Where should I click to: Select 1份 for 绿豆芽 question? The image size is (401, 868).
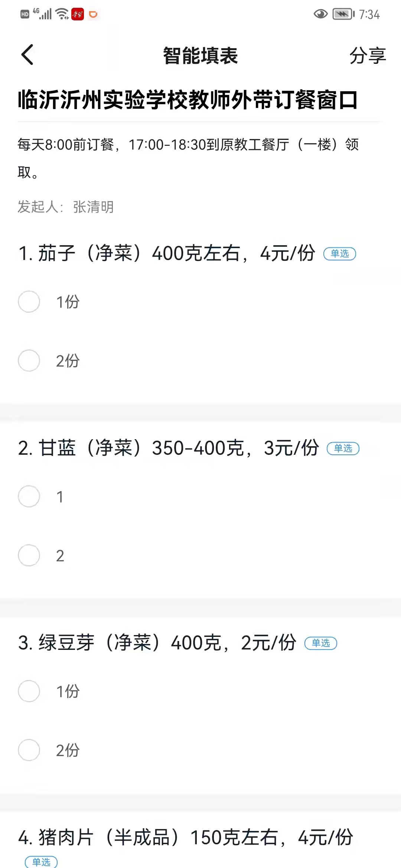tap(29, 691)
